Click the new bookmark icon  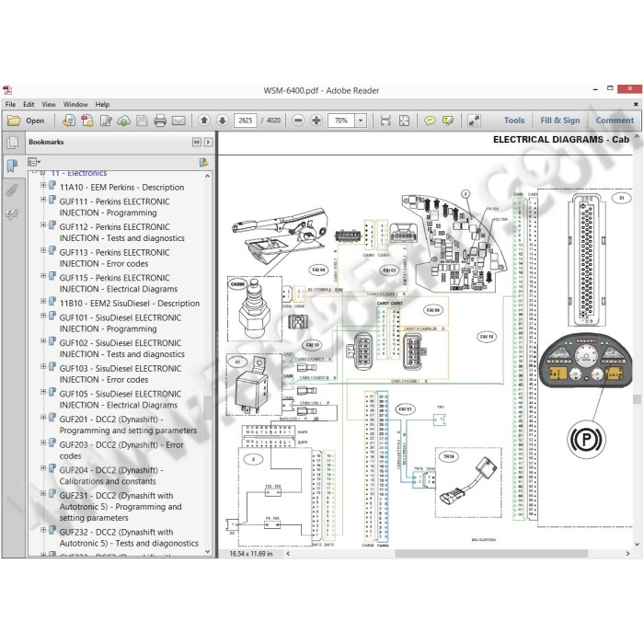[203, 162]
